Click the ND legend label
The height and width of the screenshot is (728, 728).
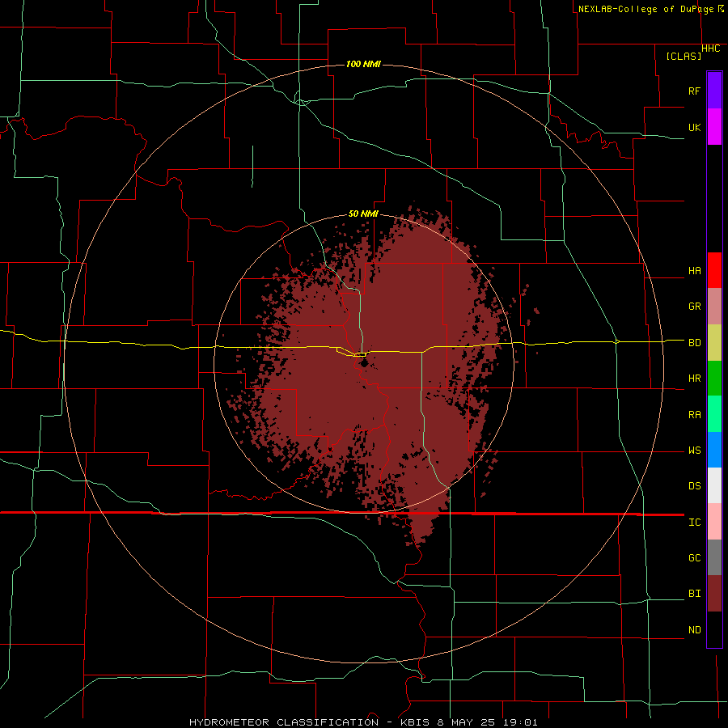[x=694, y=630]
